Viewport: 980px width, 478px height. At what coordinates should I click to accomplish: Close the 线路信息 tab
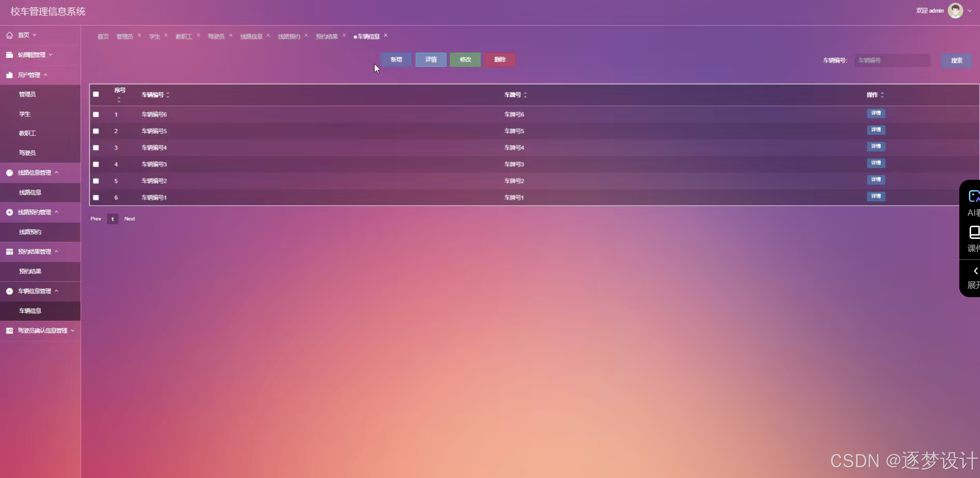(268, 35)
